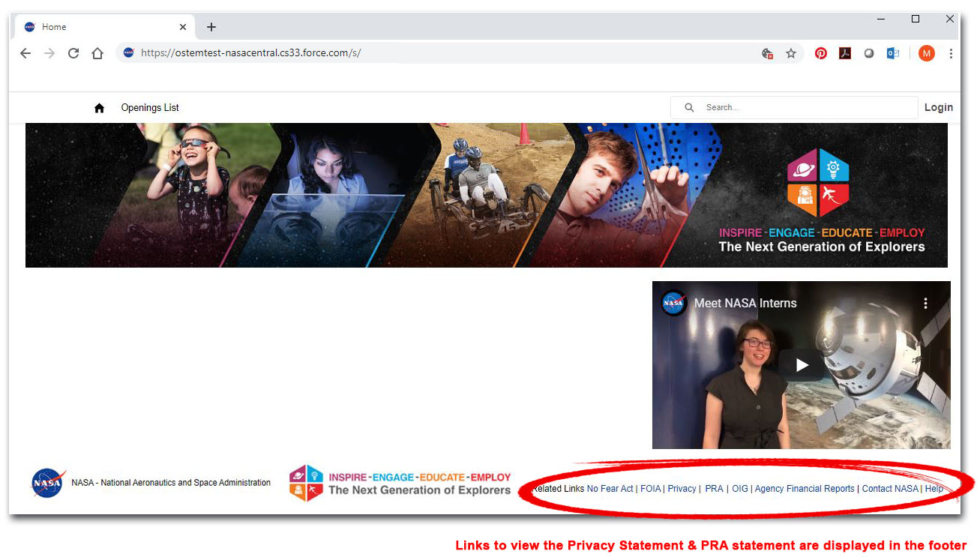Open the orange M profile avatar
The image size is (980, 560).
[927, 53]
